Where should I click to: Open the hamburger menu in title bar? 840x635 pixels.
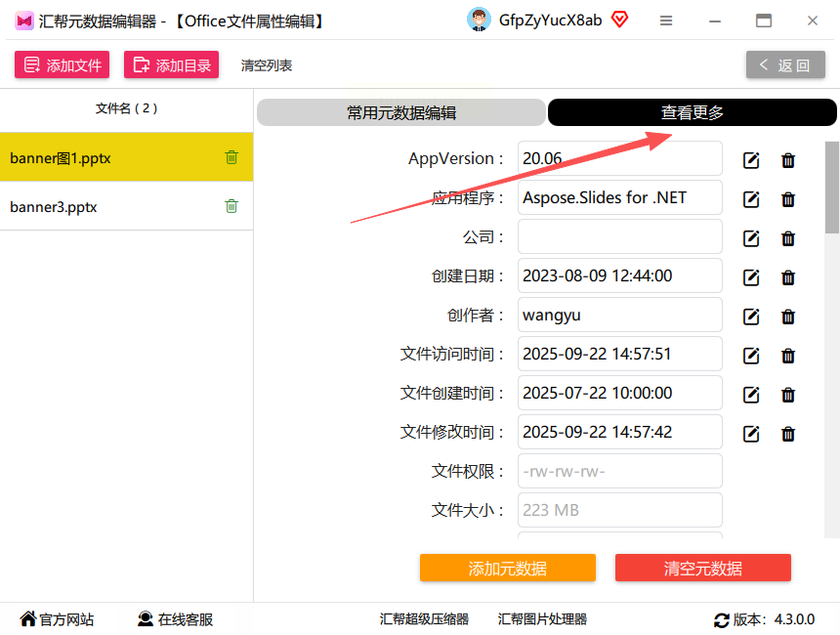coord(666,21)
